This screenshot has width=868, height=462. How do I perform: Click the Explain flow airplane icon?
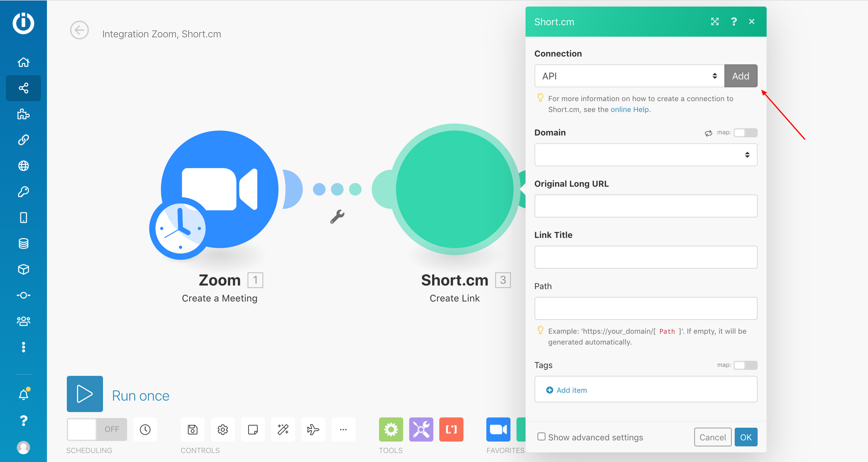click(x=313, y=429)
